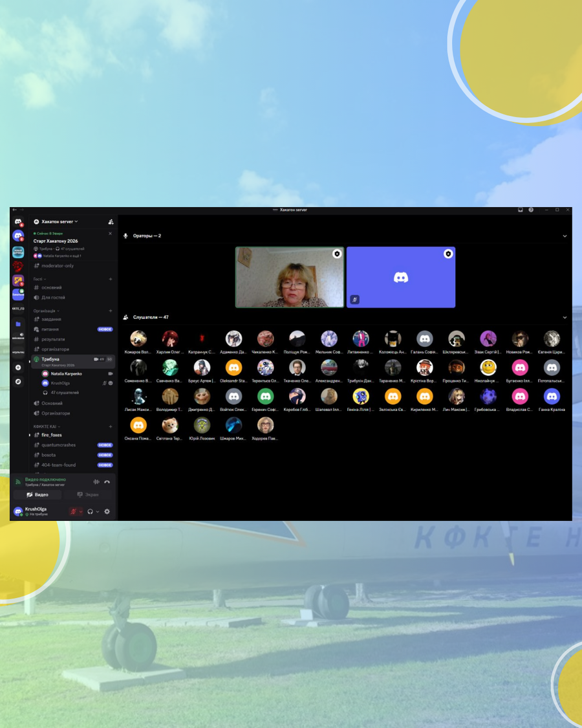
Task: Share screen with Экран button
Action: coord(89,494)
